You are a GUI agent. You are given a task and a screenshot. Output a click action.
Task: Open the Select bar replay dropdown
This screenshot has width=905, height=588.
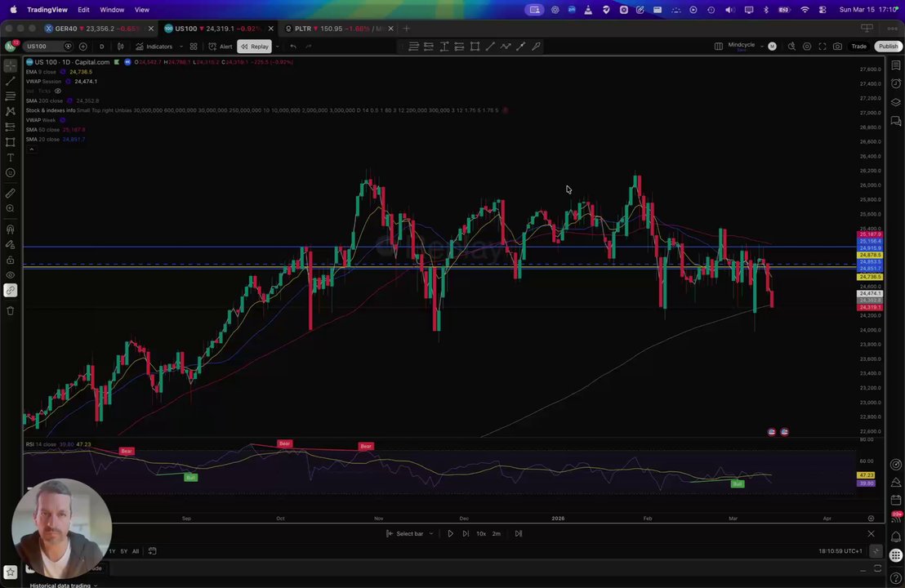point(409,534)
